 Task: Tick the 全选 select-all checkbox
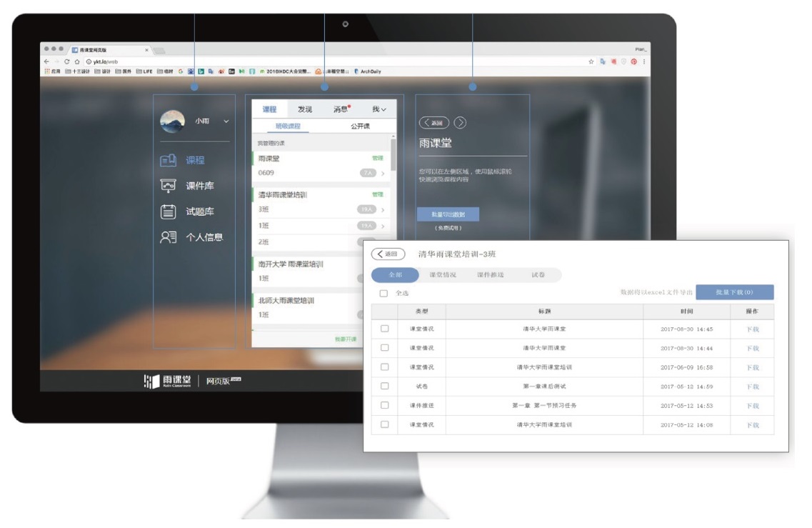tap(384, 294)
